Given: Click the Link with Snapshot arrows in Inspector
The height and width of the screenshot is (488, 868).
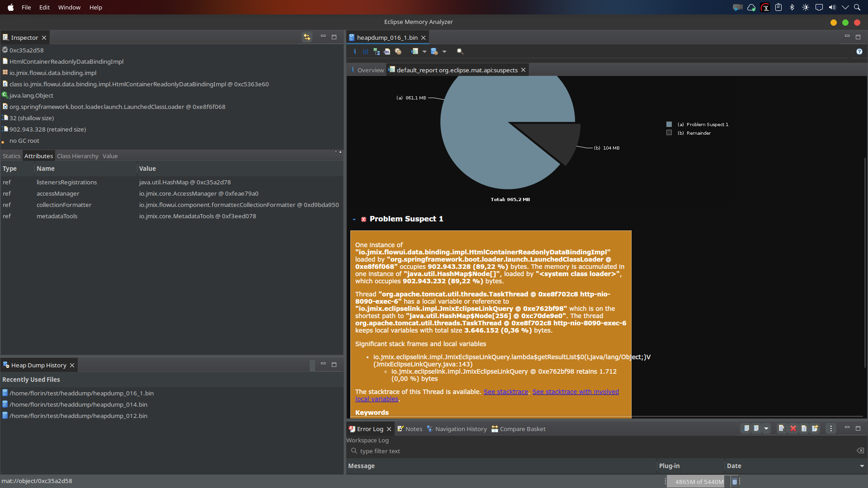Looking at the screenshot, I should pos(307,37).
